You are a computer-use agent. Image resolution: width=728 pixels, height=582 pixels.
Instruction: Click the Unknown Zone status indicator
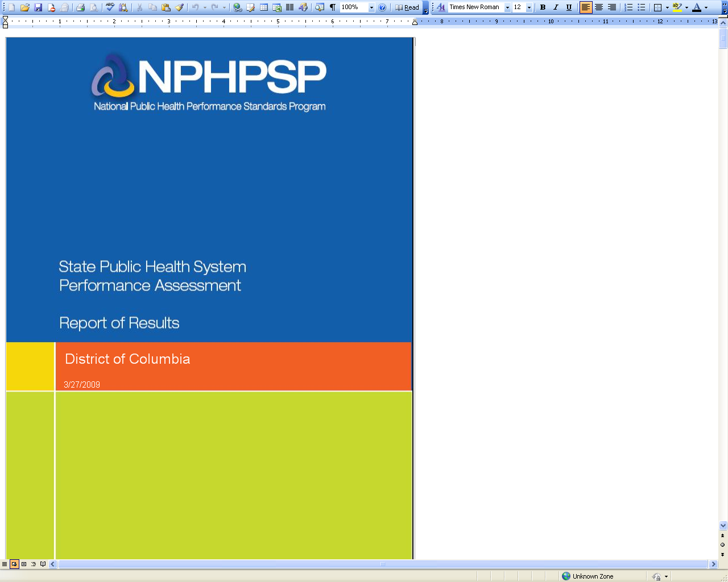(588, 576)
